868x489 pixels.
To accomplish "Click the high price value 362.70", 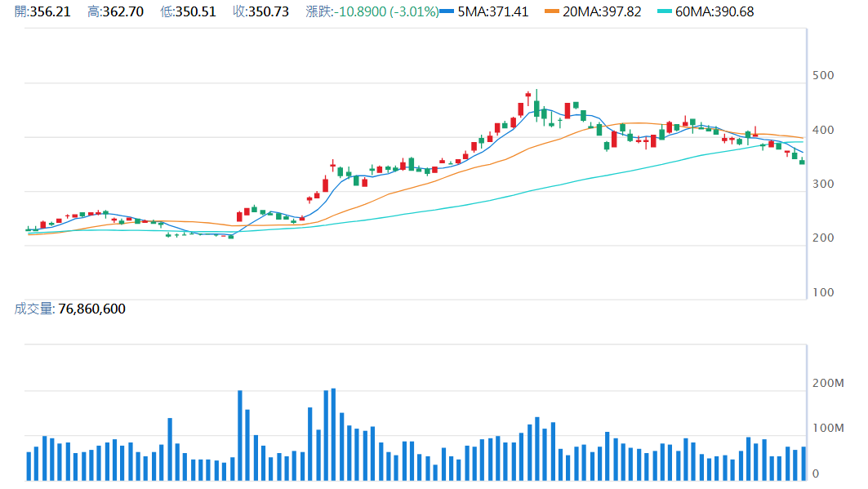I will click(123, 11).
